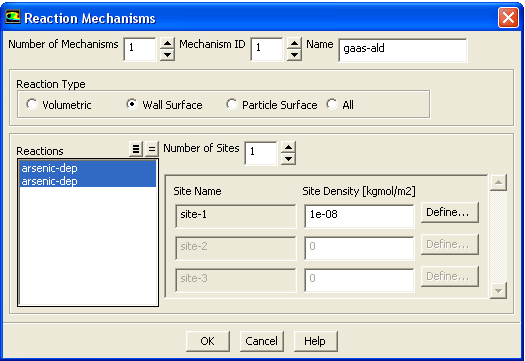Increase Number of Mechanisms with up arrow

(167, 44)
